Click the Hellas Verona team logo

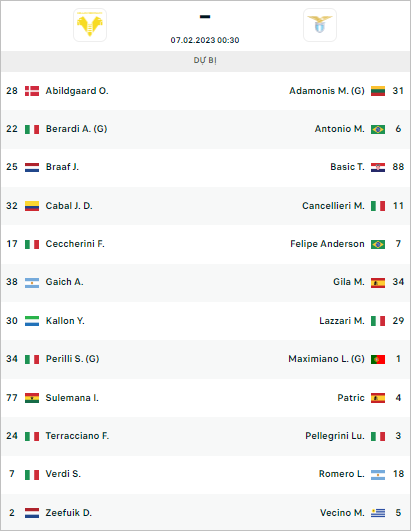click(90, 25)
